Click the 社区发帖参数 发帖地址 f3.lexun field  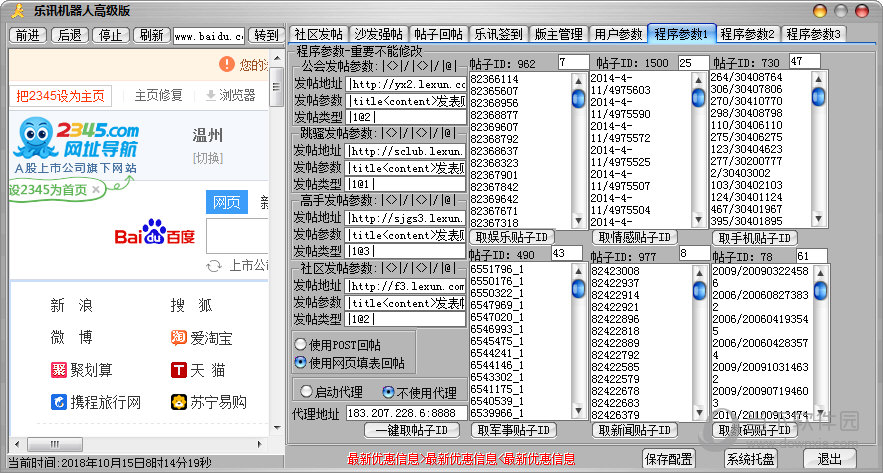click(x=406, y=286)
